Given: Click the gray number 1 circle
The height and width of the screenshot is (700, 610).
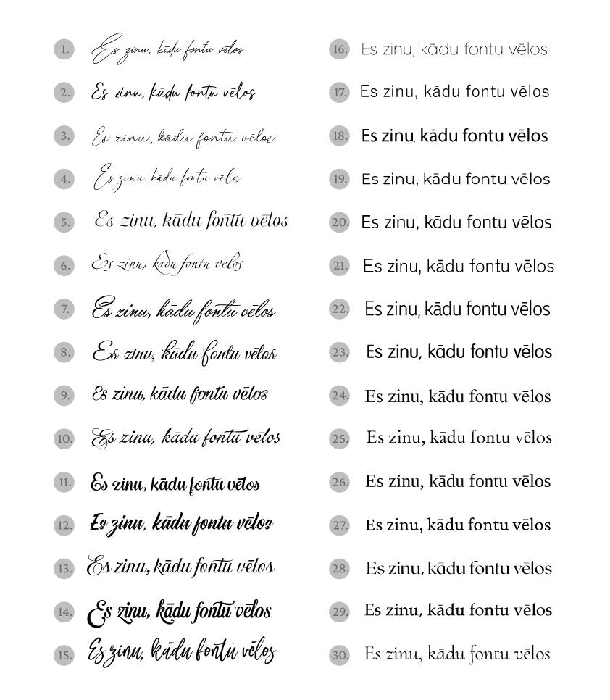Looking at the screenshot, I should point(64,49).
